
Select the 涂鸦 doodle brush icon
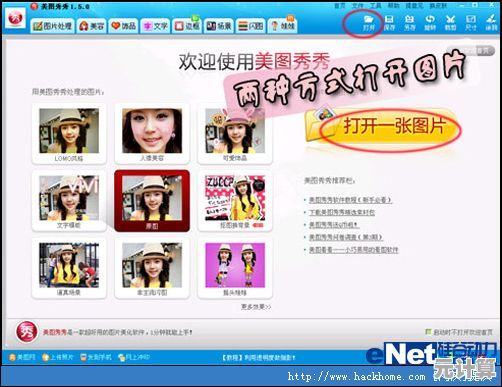click(491, 23)
